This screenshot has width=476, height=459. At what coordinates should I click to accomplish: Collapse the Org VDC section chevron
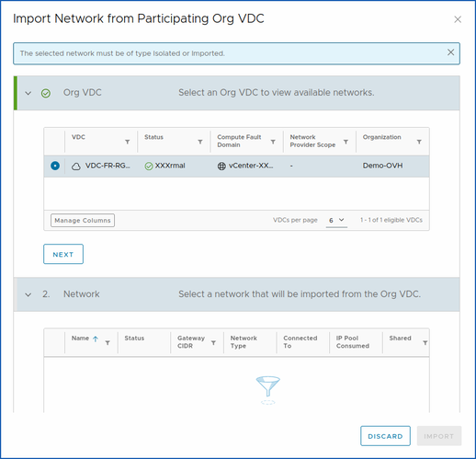[28, 93]
